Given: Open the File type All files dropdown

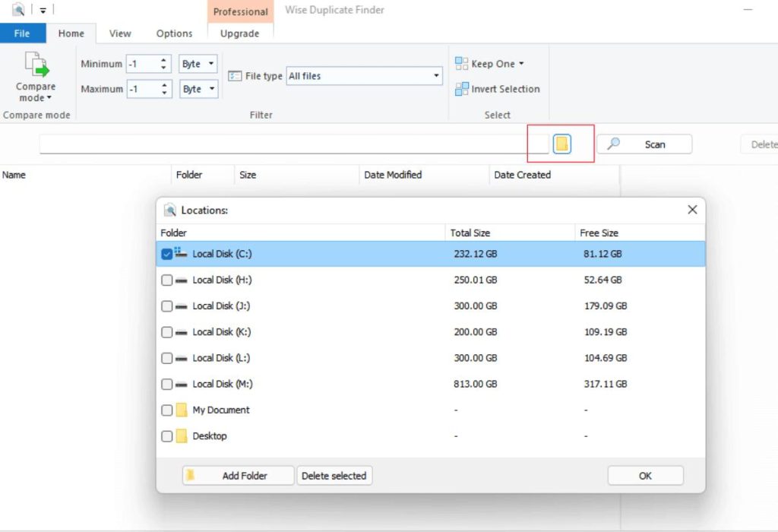Looking at the screenshot, I should [364, 76].
